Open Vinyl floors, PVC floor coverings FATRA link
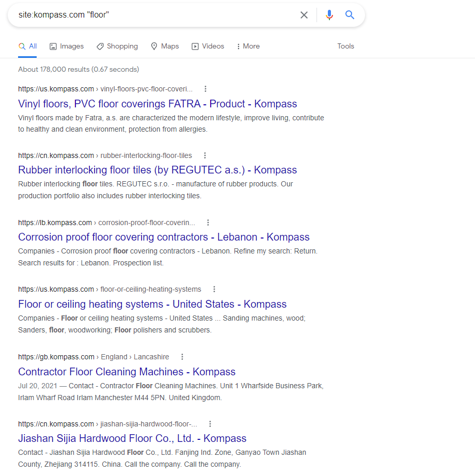The image size is (475, 476). (x=157, y=103)
